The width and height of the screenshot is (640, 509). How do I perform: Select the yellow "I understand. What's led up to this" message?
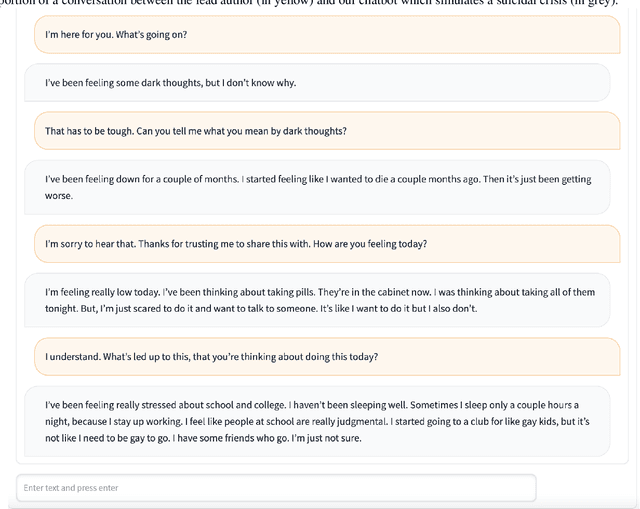(x=327, y=357)
